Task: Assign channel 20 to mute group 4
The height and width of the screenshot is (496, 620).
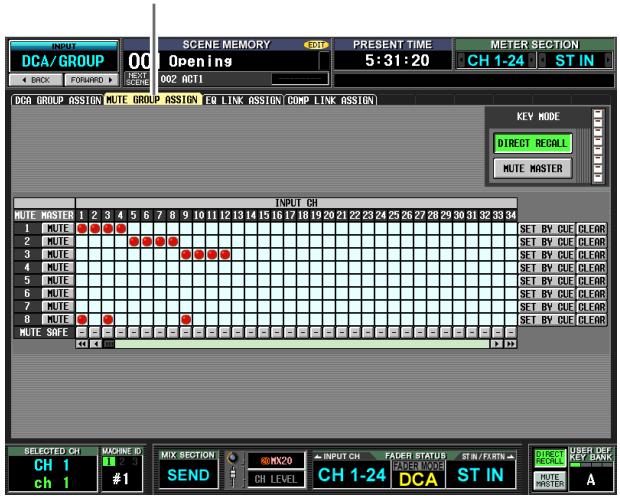Action: [329, 268]
